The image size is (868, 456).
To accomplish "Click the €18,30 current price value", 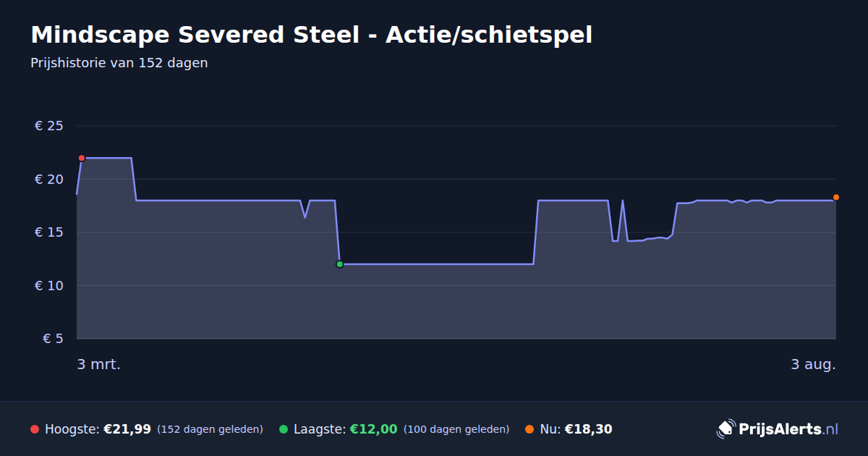I will 588,429.
